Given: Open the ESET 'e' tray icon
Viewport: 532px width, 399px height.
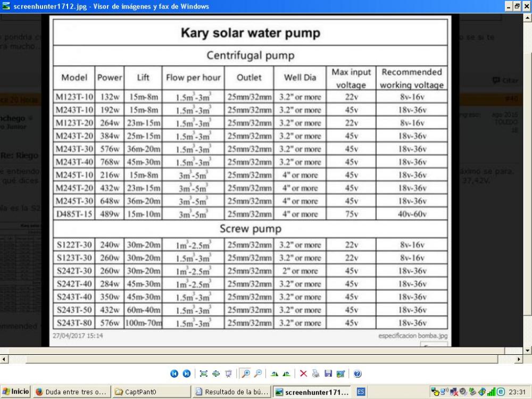Looking at the screenshot, I should tap(501, 392).
